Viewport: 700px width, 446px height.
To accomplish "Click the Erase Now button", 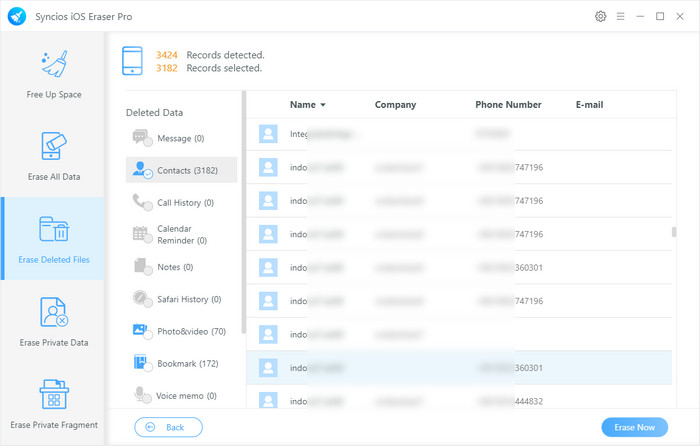I will [634, 427].
